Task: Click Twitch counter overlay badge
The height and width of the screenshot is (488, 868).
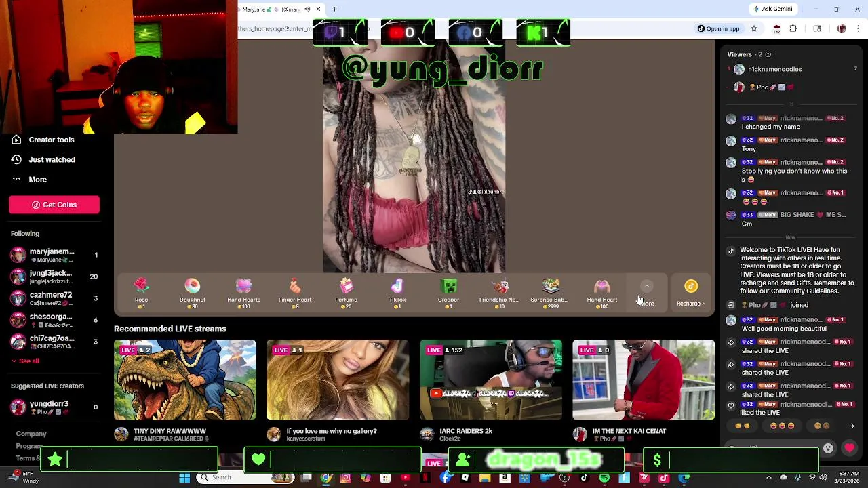Action: coord(340,33)
